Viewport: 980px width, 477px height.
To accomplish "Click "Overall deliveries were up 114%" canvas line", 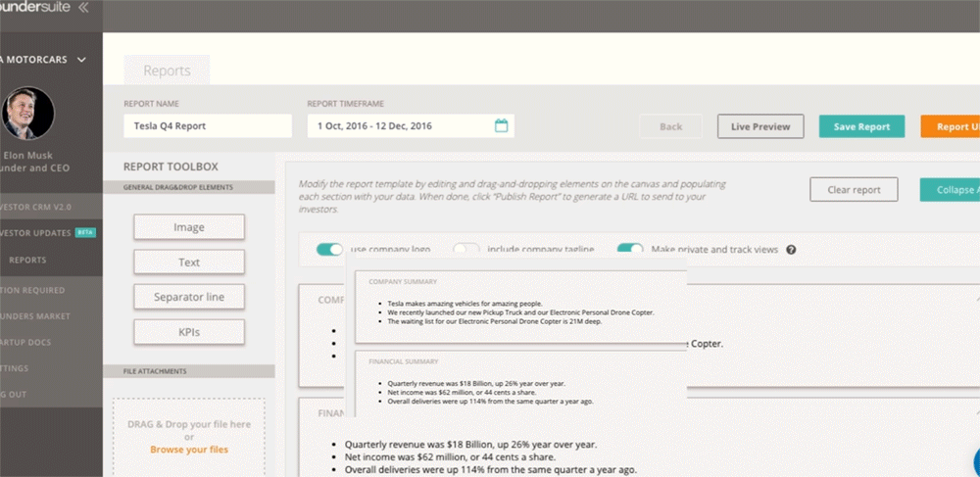I will pyautogui.click(x=491, y=469).
